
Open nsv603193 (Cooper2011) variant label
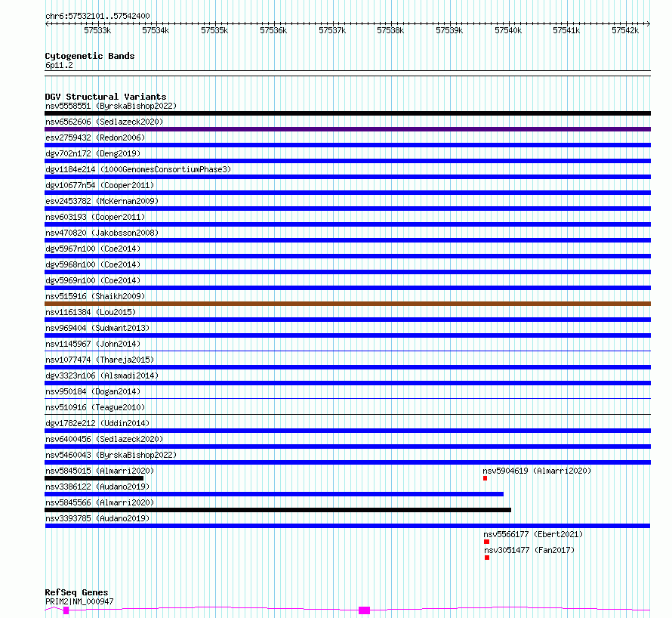(x=95, y=217)
